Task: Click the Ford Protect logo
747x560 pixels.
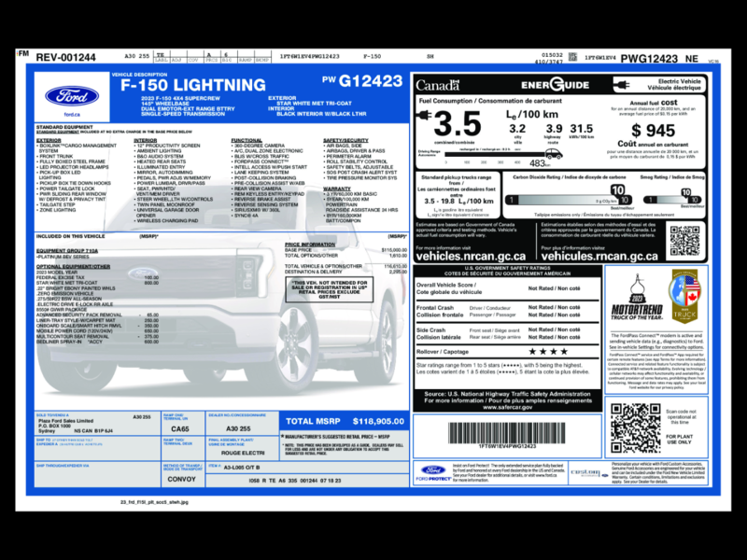Action: click(x=433, y=473)
